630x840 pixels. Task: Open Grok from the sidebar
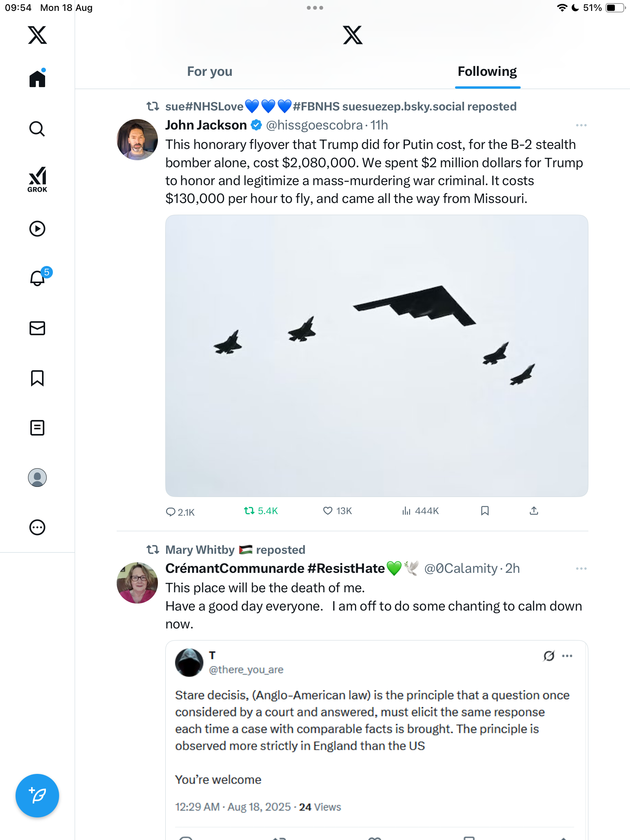point(37,179)
